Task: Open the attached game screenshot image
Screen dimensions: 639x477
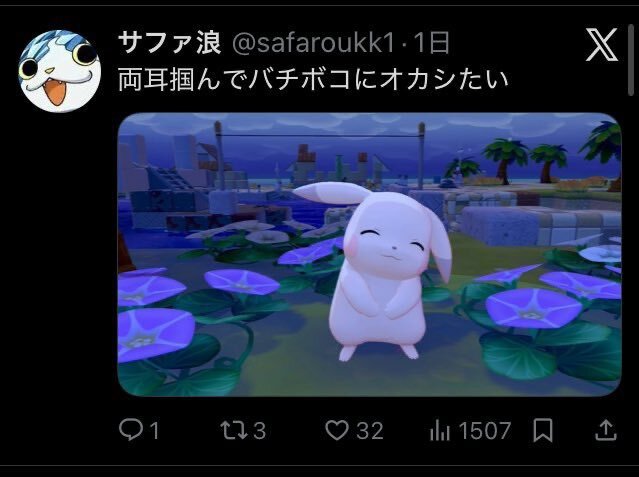Action: click(369, 254)
